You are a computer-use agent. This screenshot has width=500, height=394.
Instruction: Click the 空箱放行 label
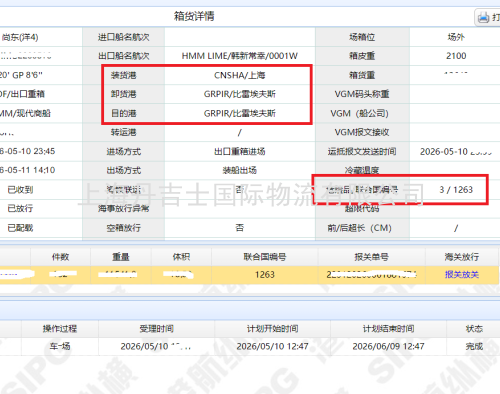coord(124,228)
